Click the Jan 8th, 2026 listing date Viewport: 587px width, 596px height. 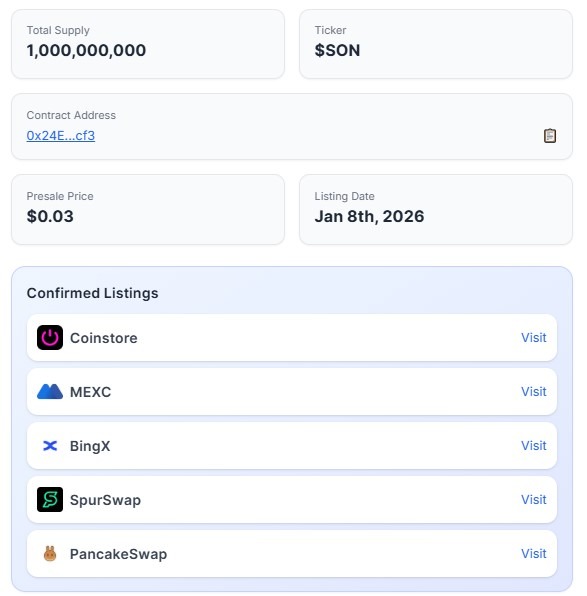369,216
